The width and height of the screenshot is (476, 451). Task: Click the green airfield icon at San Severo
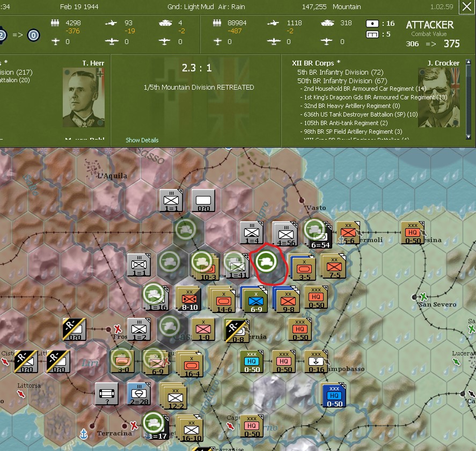click(423, 296)
